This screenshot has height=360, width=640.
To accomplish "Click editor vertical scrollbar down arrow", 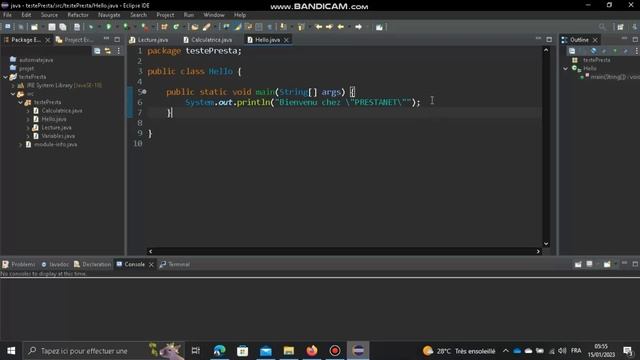I will coord(546,244).
